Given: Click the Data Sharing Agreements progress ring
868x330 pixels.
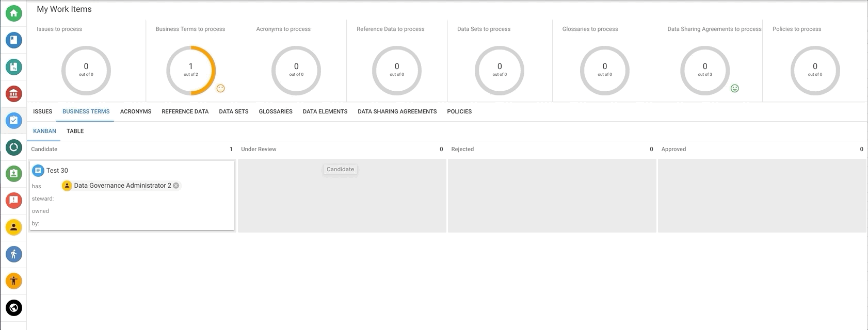Looking at the screenshot, I should click(x=705, y=71).
